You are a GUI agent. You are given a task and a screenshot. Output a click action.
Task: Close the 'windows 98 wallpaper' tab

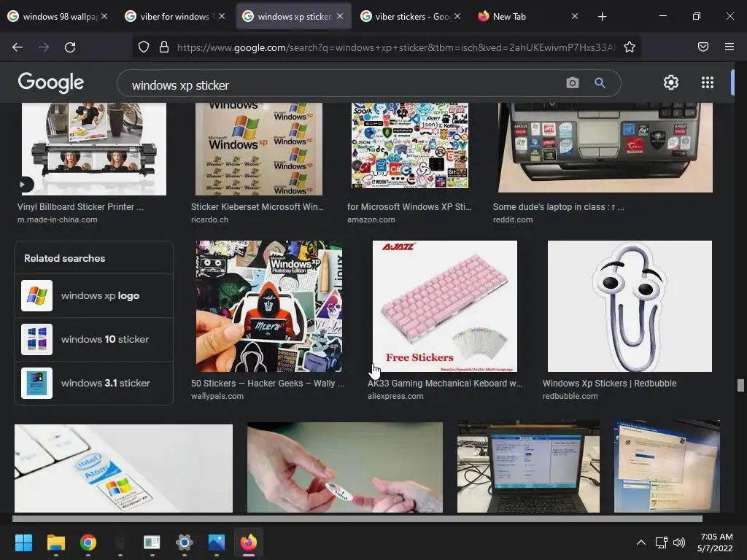pyautogui.click(x=104, y=16)
